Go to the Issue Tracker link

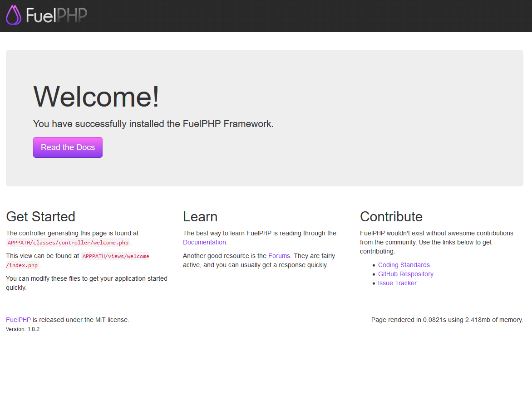click(397, 283)
